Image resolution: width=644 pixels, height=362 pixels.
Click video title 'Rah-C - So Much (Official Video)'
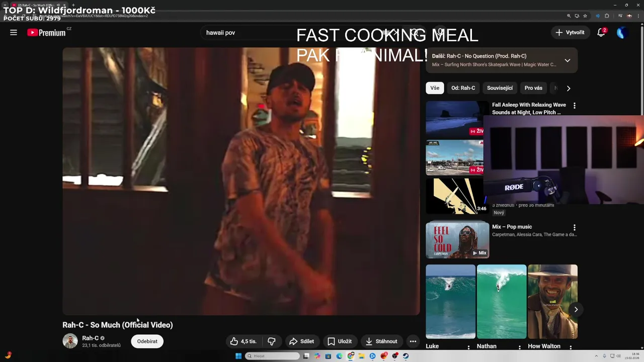tap(118, 325)
